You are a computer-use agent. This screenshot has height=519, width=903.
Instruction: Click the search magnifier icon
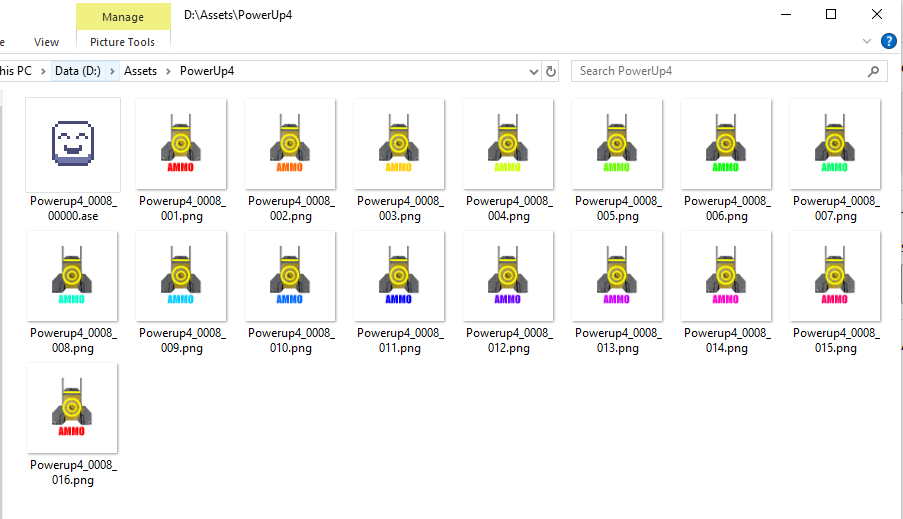[x=873, y=71]
